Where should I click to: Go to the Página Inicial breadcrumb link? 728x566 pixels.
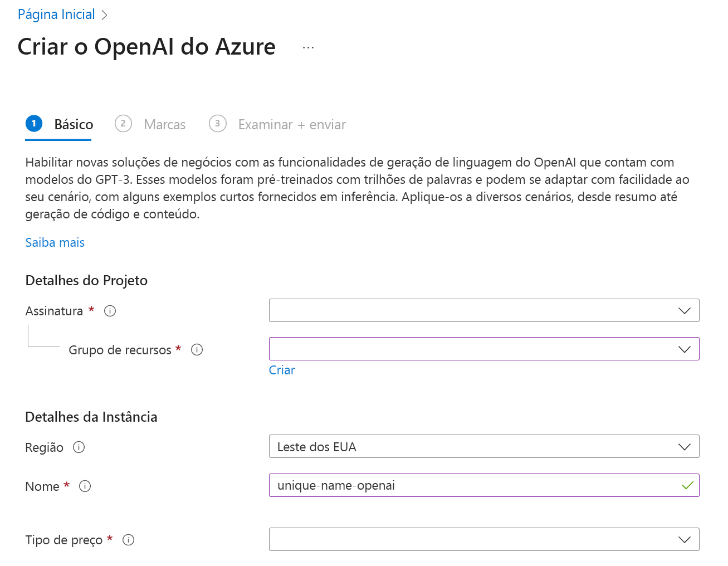tap(56, 14)
